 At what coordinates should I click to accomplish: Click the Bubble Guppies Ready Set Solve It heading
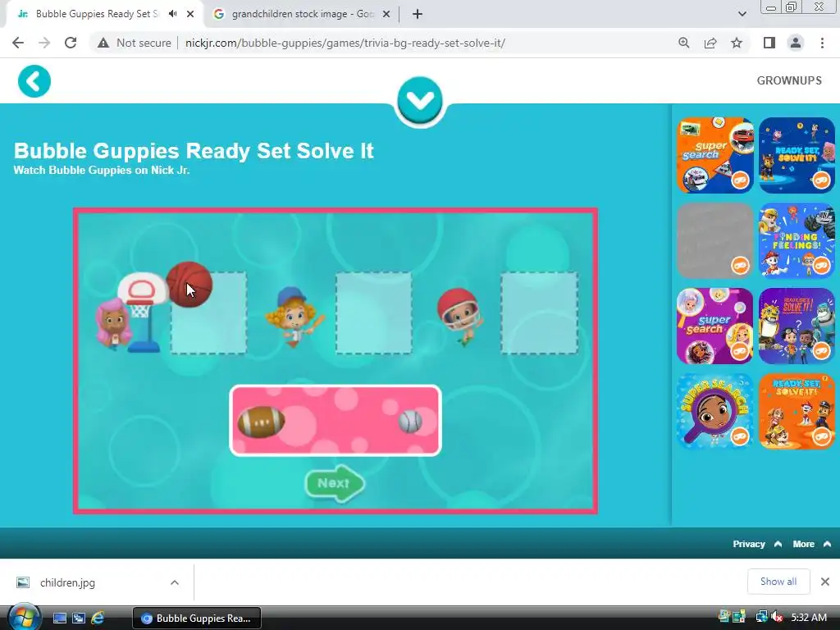[x=194, y=151]
